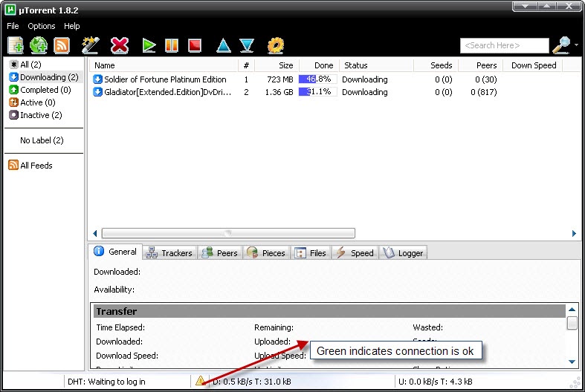Screen dimensions: 585x392
Task: Click 723 MB size cell
Action: pyautogui.click(x=279, y=79)
